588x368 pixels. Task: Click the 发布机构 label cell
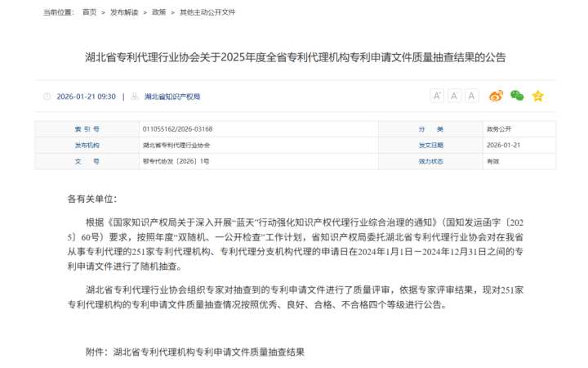pyautogui.click(x=87, y=146)
